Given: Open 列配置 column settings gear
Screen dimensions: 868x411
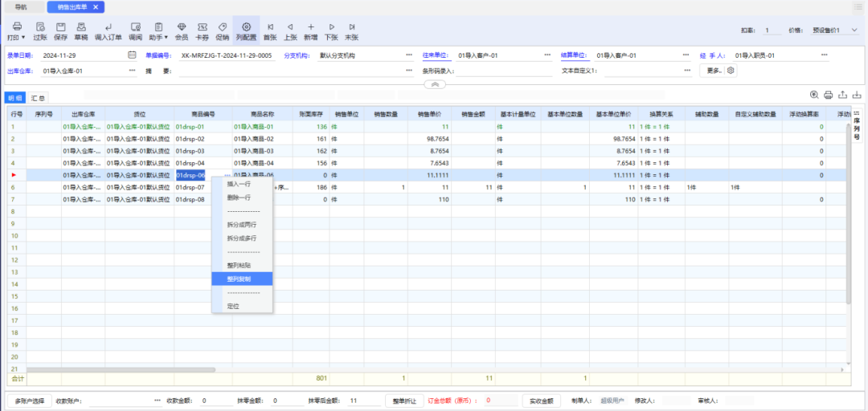Looking at the screenshot, I should [x=246, y=31].
